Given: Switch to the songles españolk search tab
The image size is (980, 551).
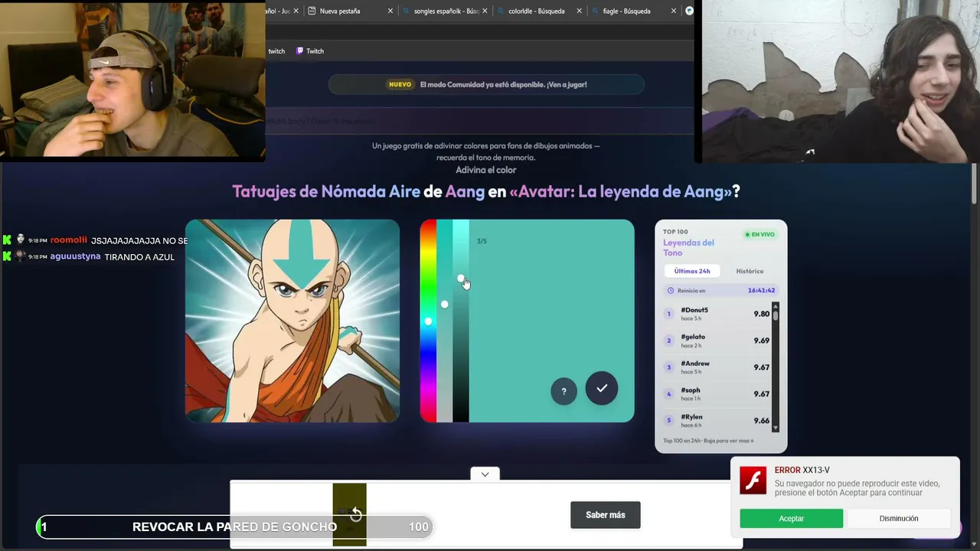Looking at the screenshot, I should point(445,11).
